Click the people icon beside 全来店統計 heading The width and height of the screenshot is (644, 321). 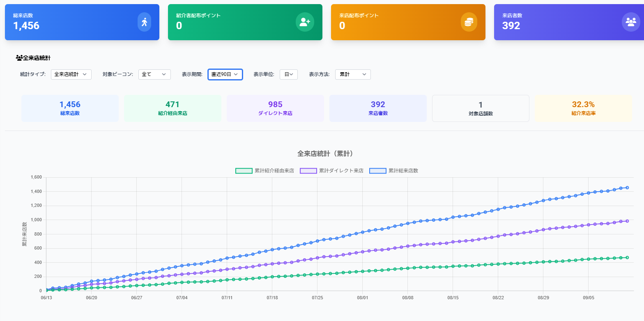pos(19,58)
